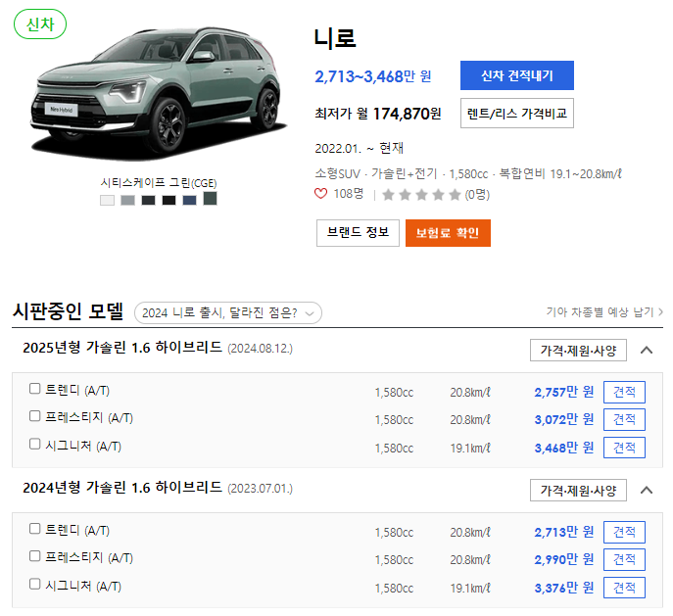Check 2025 프레스티지 (A/T) checkbox
The height and width of the screenshot is (616, 673).
tap(34, 416)
